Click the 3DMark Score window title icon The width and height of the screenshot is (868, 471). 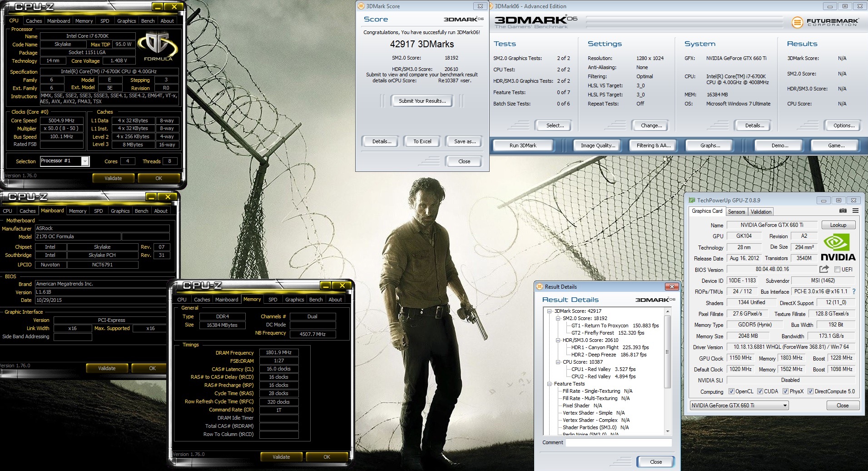click(361, 6)
